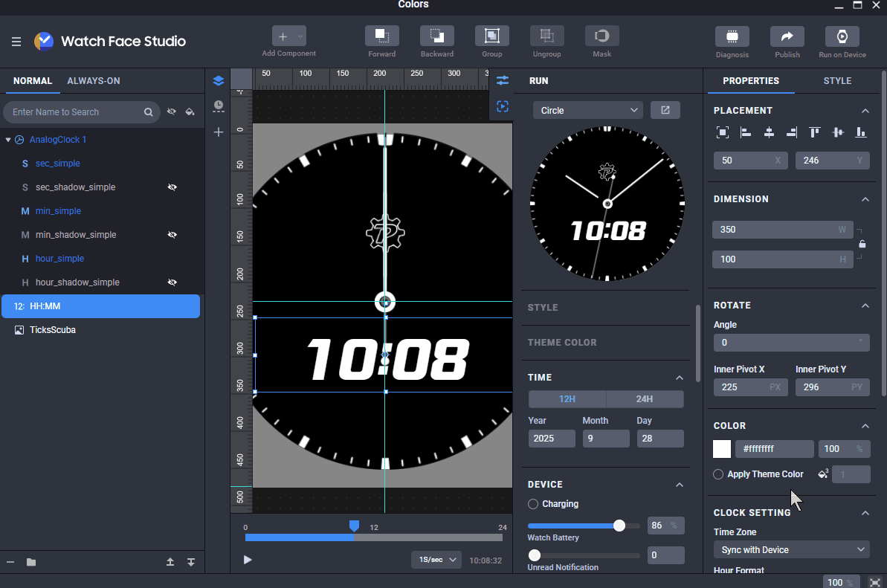Enable Apply Theme Color option
This screenshot has height=588, width=887.
coord(718,474)
